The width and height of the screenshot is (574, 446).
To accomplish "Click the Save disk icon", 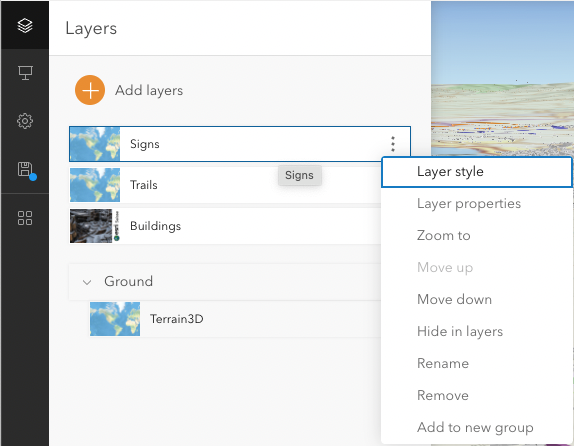I will pyautogui.click(x=26, y=171).
